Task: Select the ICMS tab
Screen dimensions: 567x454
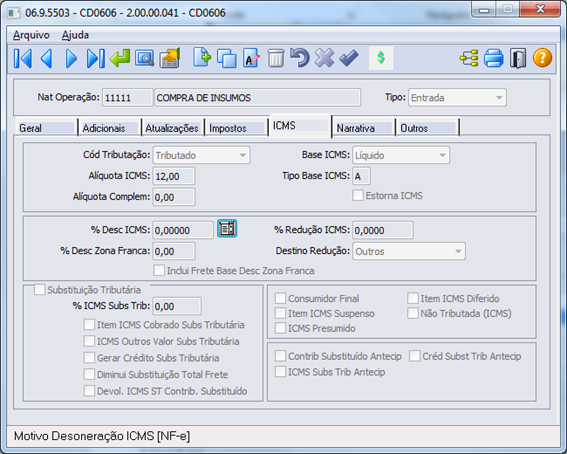Action: [300, 126]
